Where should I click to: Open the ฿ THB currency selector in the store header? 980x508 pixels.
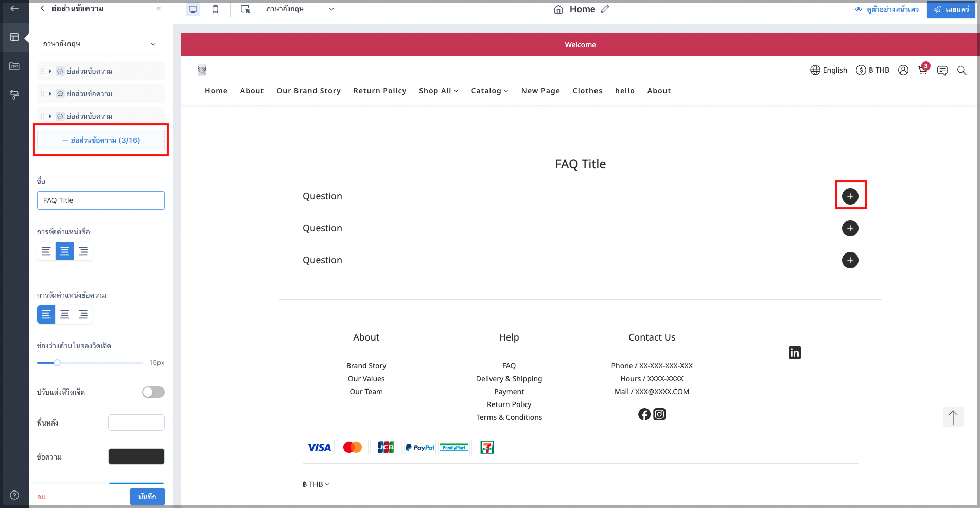pos(872,70)
